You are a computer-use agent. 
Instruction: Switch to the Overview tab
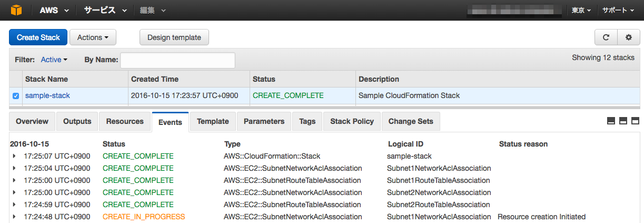coord(32,121)
